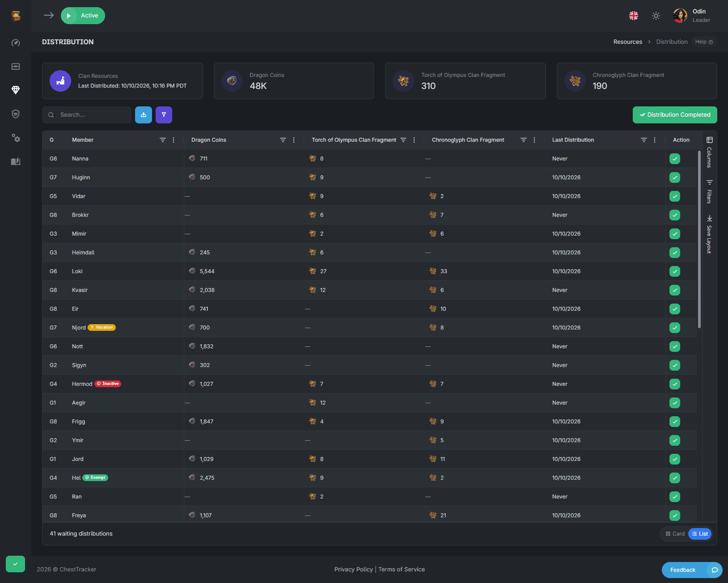Image resolution: width=728 pixels, height=583 pixels.
Task: Open Last Distribution column filter icon
Action: [x=644, y=140]
